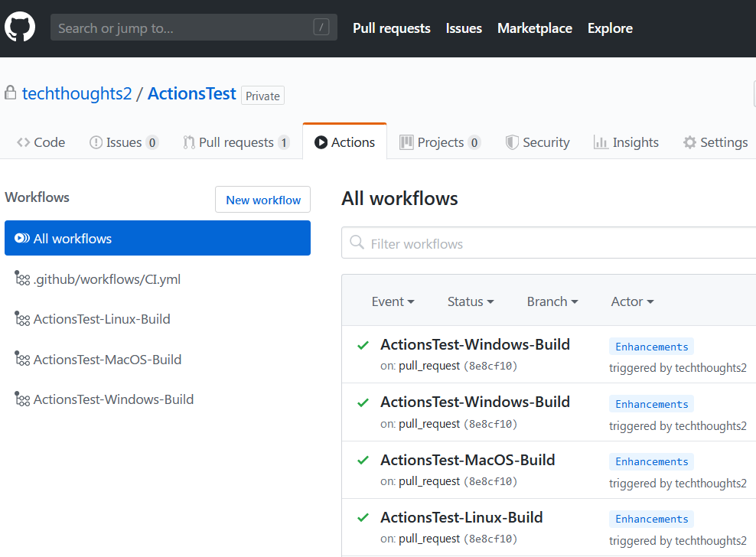Switch to the Code tab
The image size is (756, 557).
pyautogui.click(x=41, y=142)
